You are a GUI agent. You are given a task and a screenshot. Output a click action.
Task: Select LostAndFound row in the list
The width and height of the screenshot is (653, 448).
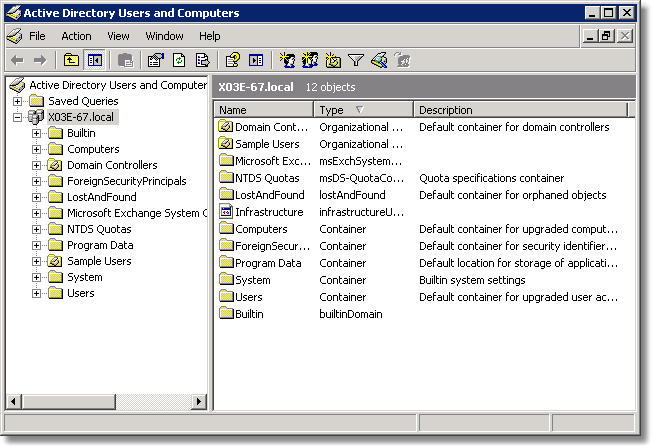click(262, 195)
